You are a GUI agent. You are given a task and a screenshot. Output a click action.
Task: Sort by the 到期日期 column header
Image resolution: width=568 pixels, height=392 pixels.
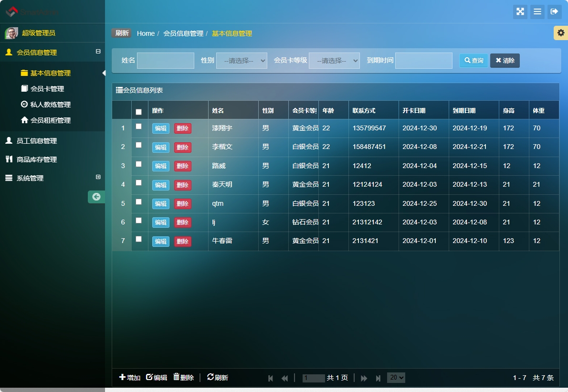click(x=474, y=110)
